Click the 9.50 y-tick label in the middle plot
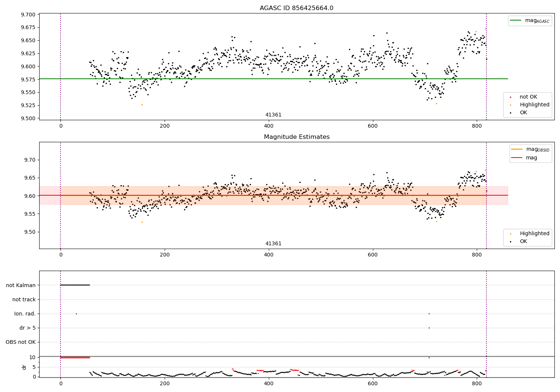560x392 pixels. 29,232
